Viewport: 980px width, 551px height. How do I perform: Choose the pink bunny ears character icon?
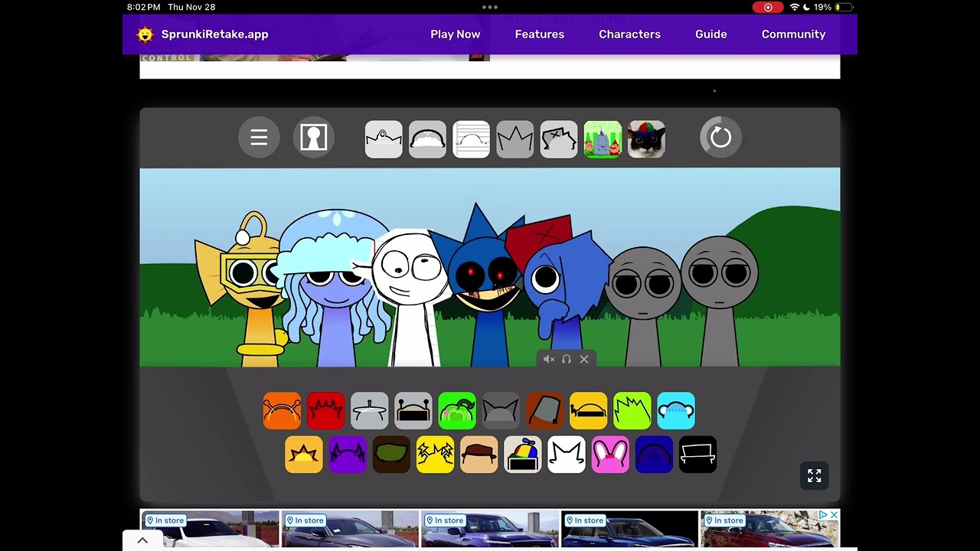point(610,455)
